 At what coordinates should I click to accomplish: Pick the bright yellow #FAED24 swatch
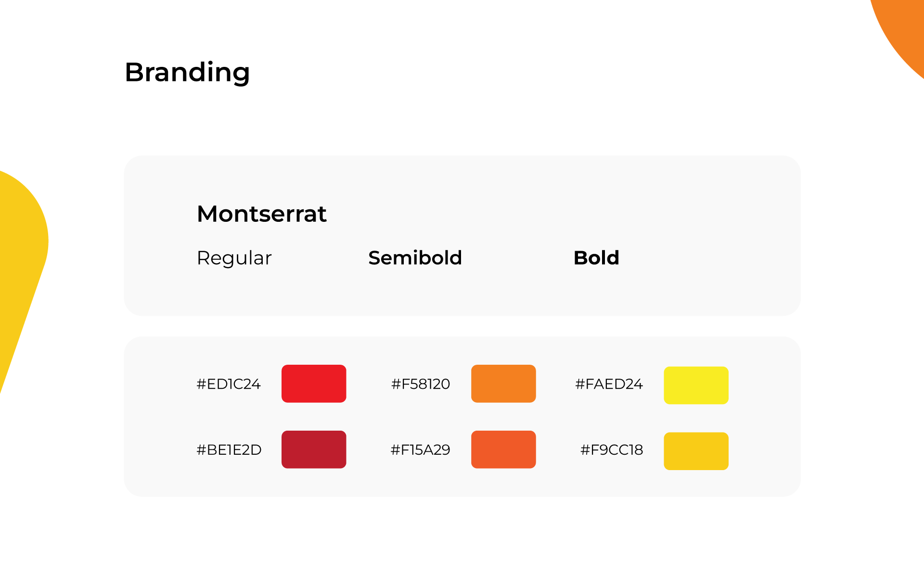click(696, 385)
